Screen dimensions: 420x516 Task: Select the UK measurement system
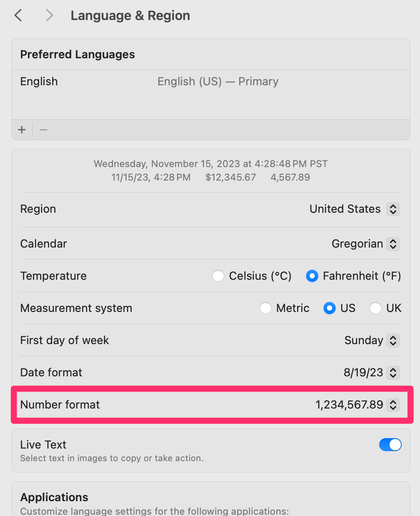pos(375,308)
